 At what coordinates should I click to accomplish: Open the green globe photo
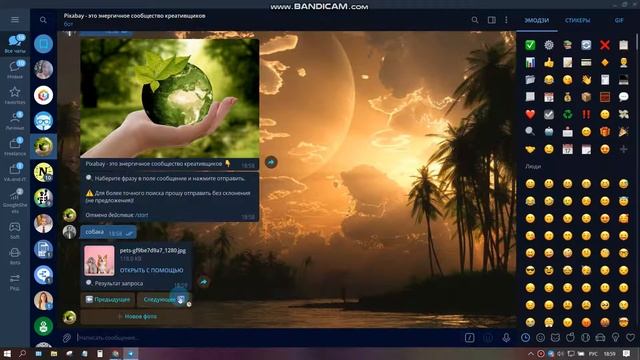click(x=169, y=98)
